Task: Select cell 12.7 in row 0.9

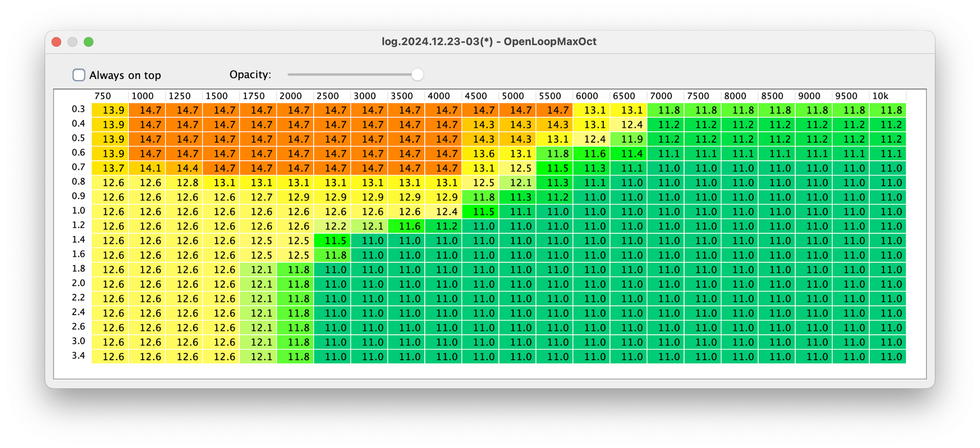Action: point(258,198)
